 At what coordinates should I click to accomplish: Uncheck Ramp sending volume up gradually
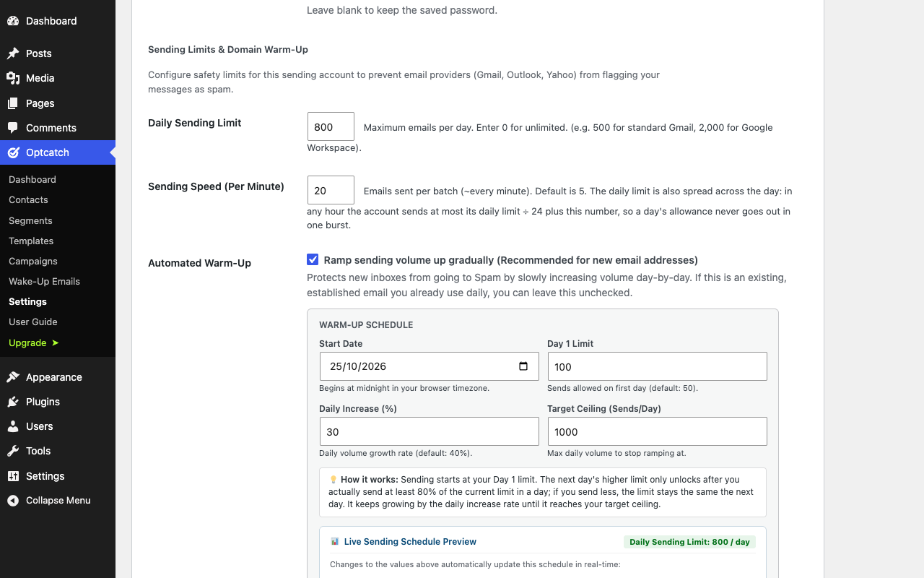tap(313, 259)
